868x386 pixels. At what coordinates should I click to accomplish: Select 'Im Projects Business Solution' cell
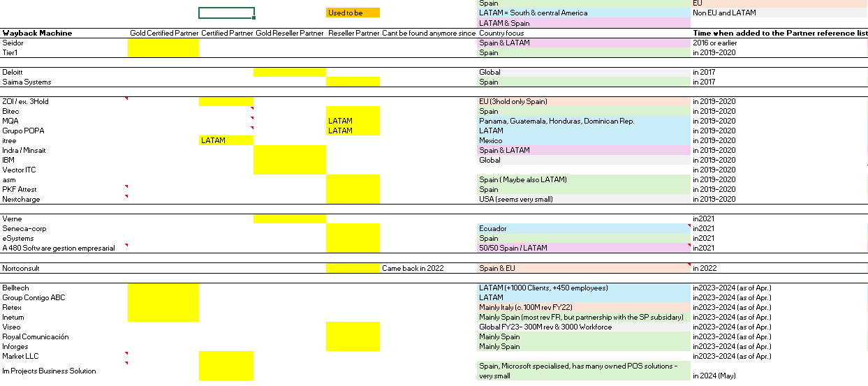click(64, 371)
